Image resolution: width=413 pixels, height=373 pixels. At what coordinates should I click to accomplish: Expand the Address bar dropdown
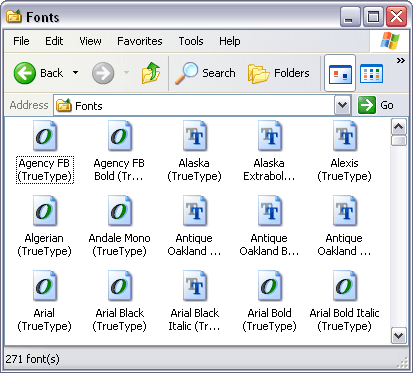(342, 105)
